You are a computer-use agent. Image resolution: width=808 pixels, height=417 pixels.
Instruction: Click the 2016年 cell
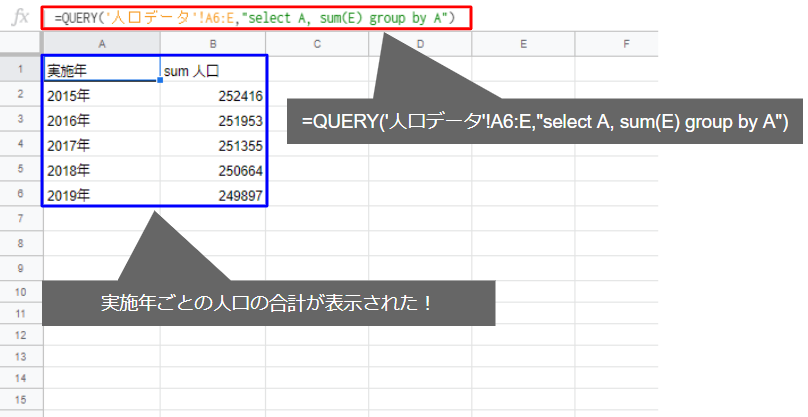click(x=102, y=120)
